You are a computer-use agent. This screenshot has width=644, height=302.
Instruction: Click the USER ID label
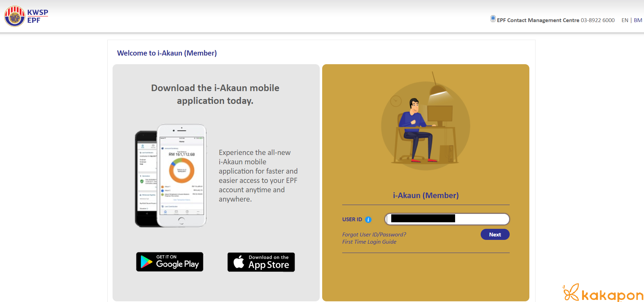pyautogui.click(x=352, y=220)
